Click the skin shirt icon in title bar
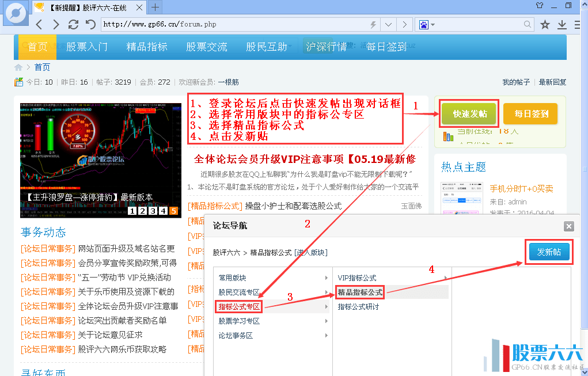The height and width of the screenshot is (376, 588). 539,6
